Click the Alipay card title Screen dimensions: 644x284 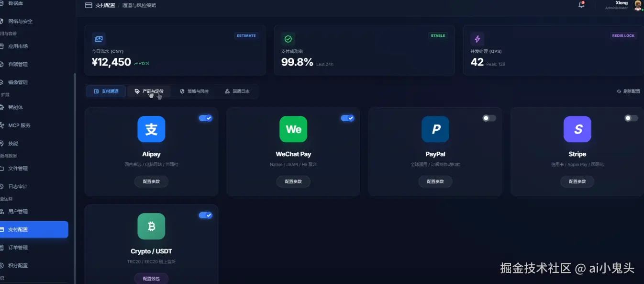[151, 154]
